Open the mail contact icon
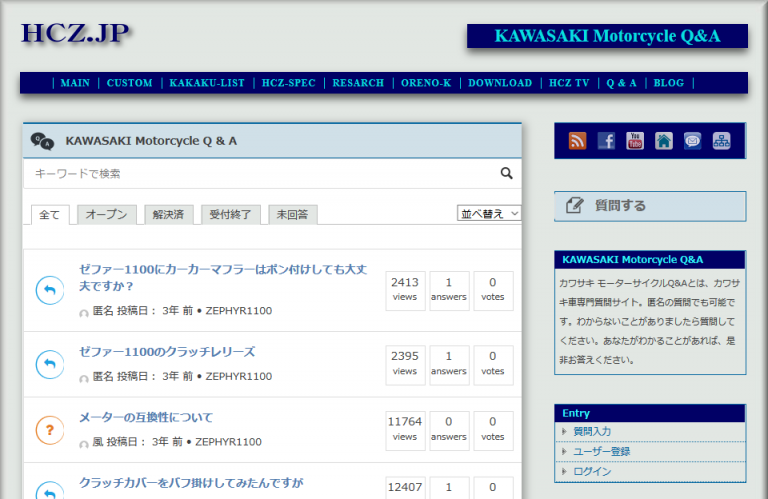The width and height of the screenshot is (768, 499). click(x=693, y=141)
